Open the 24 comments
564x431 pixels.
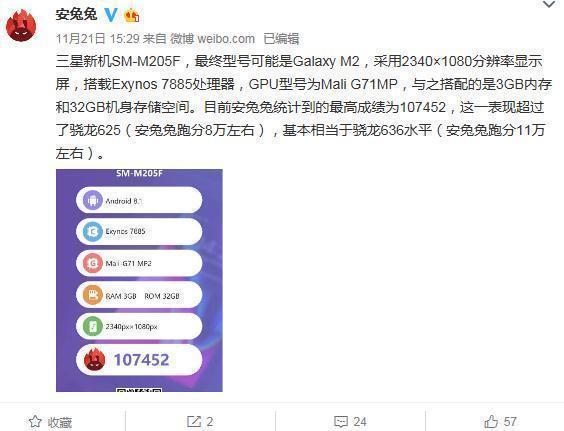click(350, 422)
